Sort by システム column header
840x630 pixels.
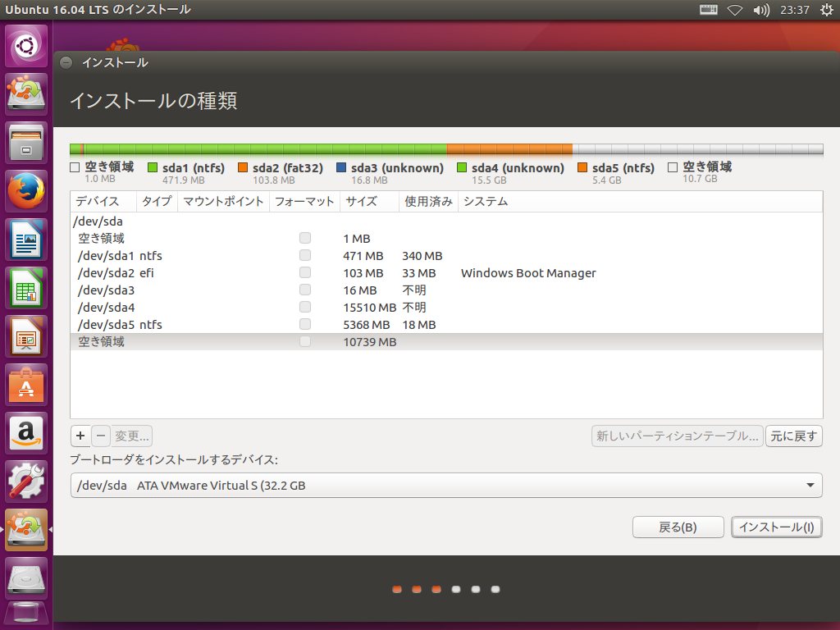pos(640,202)
